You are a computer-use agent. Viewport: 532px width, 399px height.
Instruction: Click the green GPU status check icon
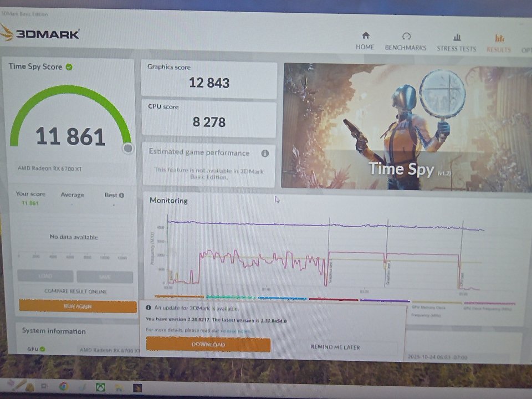point(42,349)
